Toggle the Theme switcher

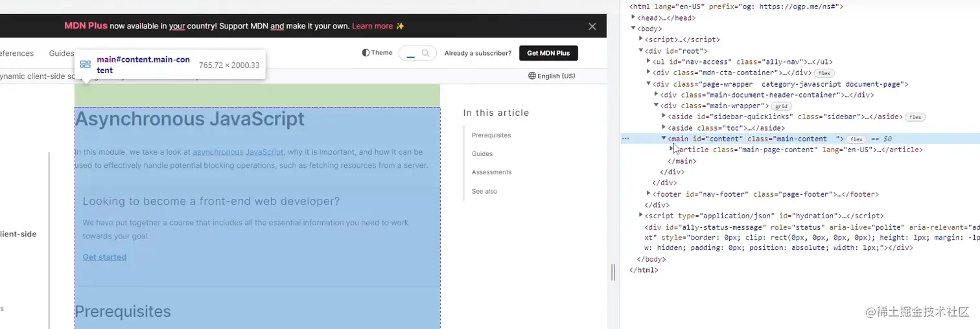[377, 52]
